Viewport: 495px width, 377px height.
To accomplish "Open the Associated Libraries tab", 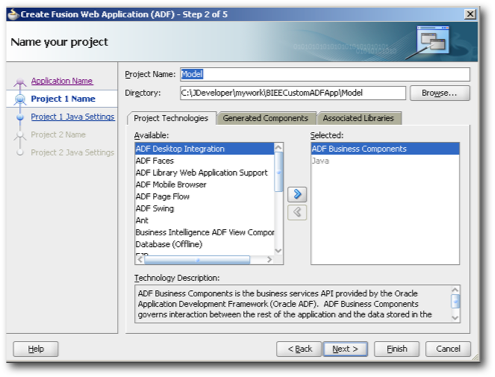I will (358, 118).
